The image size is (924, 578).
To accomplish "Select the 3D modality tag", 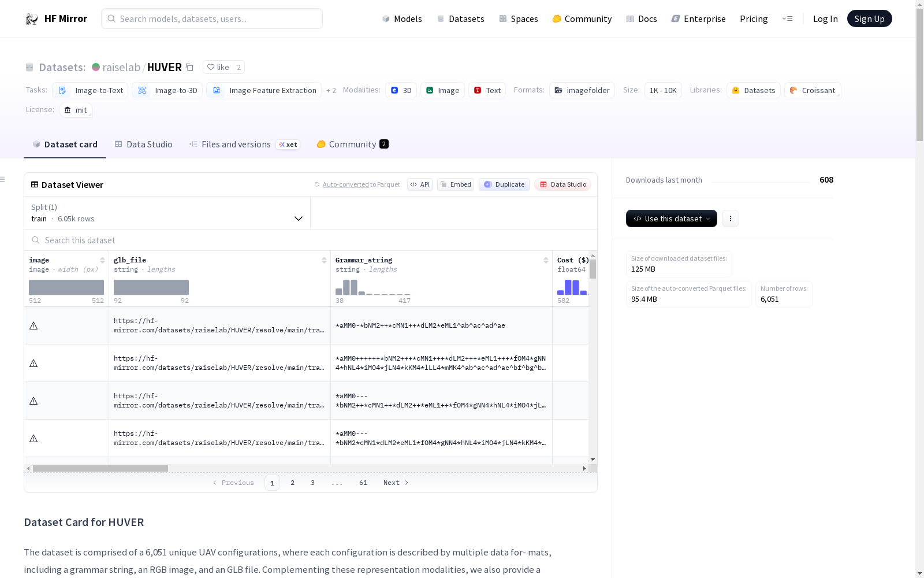I will click(x=401, y=90).
